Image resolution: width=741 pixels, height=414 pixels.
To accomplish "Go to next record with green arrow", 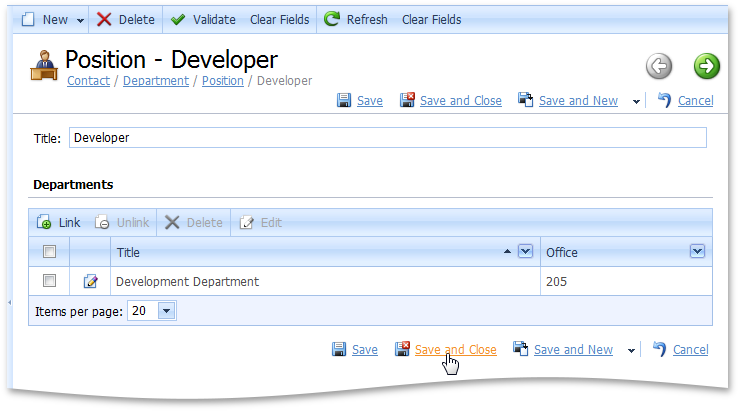I will pos(707,66).
